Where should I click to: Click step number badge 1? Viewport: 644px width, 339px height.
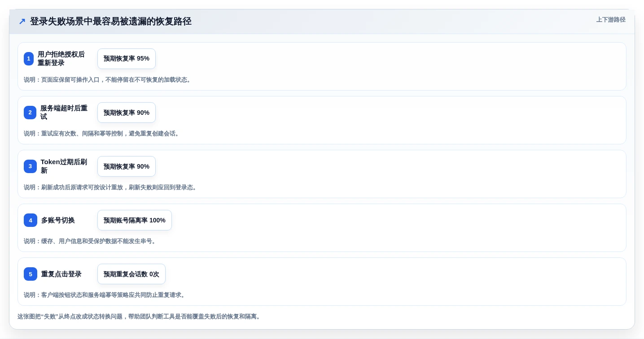pyautogui.click(x=29, y=59)
